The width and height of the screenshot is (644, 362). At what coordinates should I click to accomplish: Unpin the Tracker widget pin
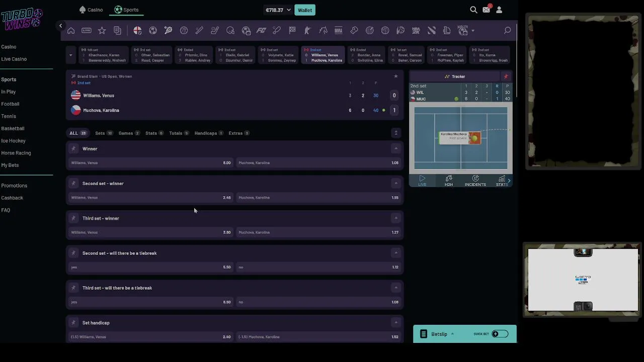point(506,76)
